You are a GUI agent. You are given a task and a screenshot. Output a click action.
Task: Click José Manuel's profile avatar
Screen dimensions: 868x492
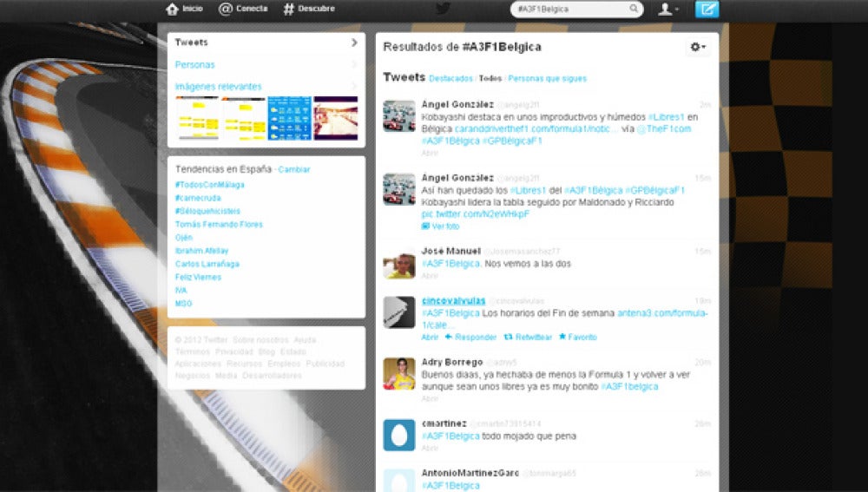[x=399, y=263]
